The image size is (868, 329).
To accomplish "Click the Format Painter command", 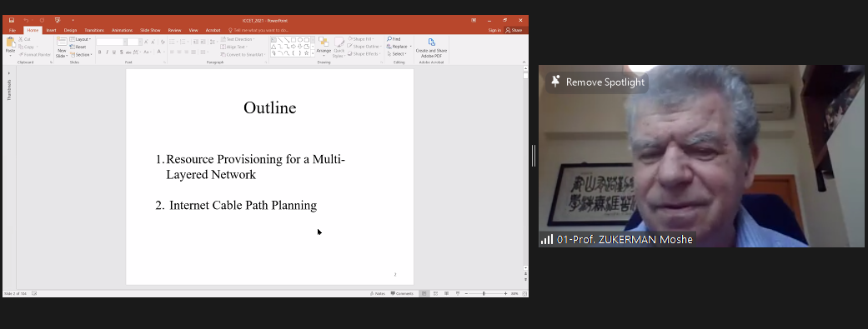I will click(x=35, y=55).
